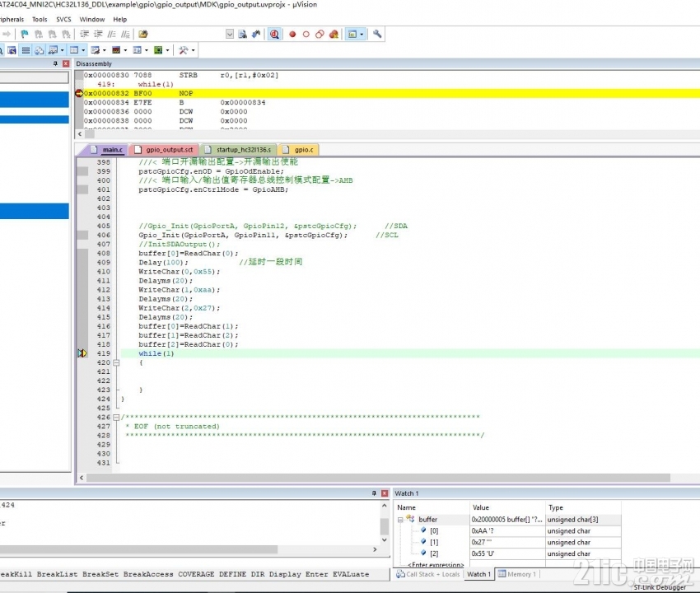Open the Memory windows dropdown arrow

pyautogui.click(x=83, y=50)
